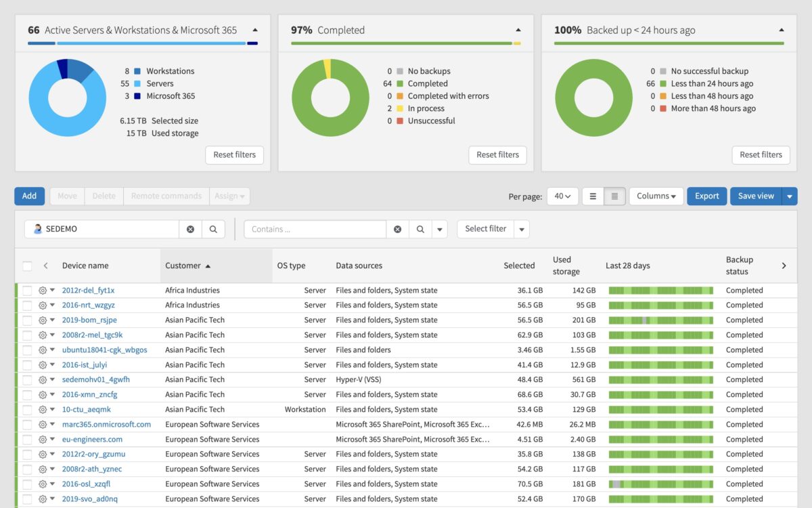Switch to comfortable list view layout

[x=592, y=196]
